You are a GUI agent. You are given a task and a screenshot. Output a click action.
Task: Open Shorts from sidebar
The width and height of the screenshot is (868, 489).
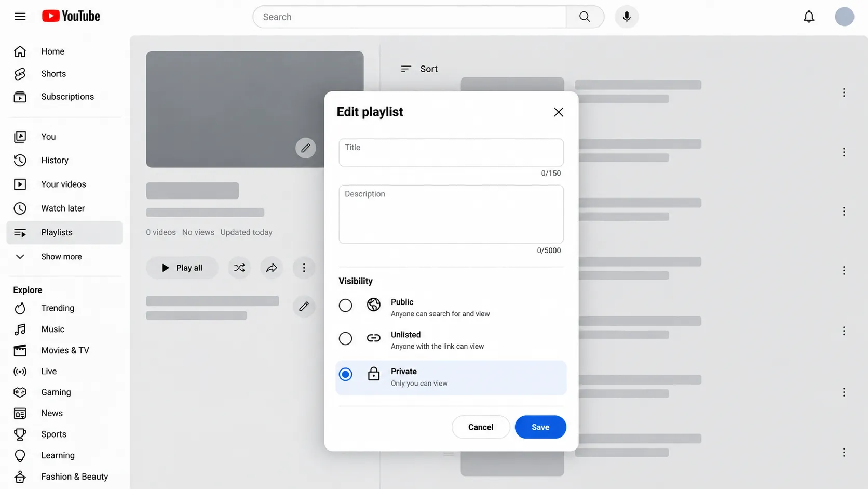[64, 74]
